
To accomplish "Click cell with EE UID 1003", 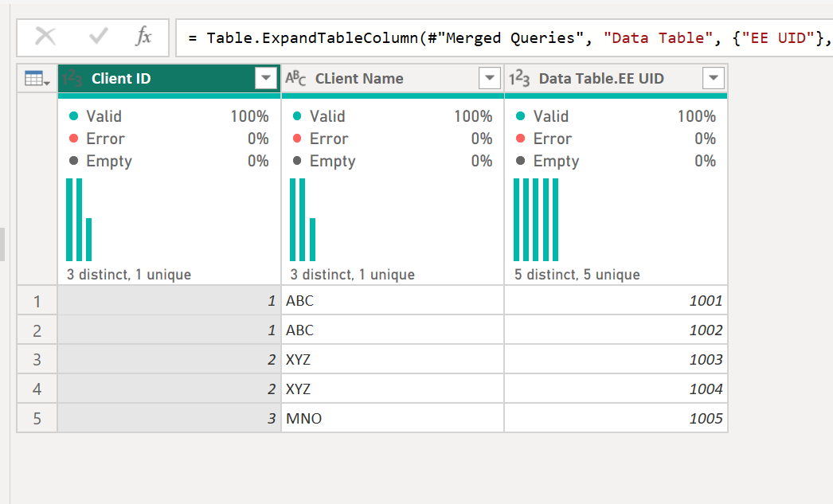I will [x=616, y=360].
